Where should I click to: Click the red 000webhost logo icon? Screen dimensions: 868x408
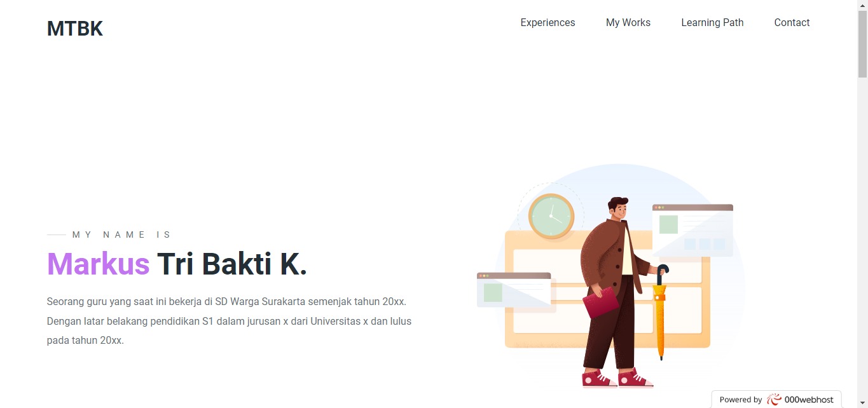773,400
